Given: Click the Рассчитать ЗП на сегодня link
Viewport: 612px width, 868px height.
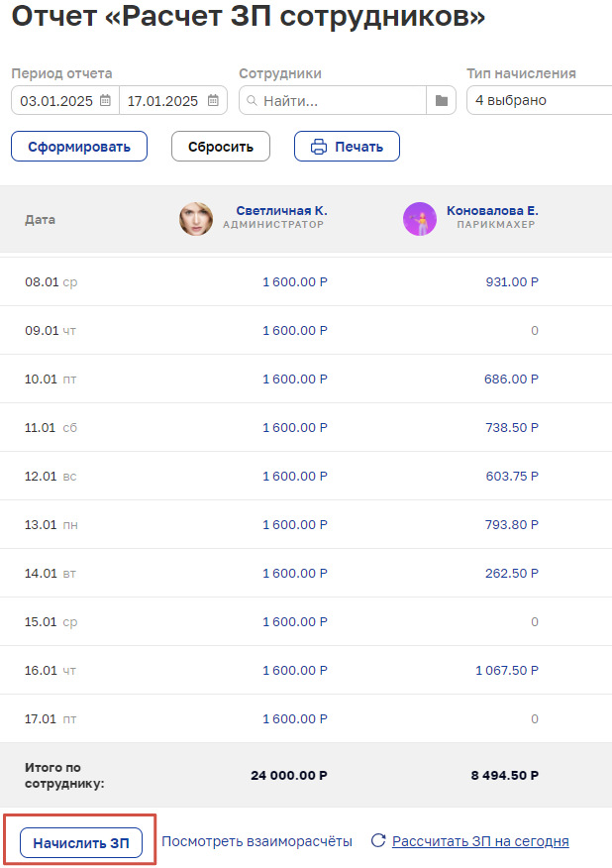Looking at the screenshot, I should click(x=480, y=841).
